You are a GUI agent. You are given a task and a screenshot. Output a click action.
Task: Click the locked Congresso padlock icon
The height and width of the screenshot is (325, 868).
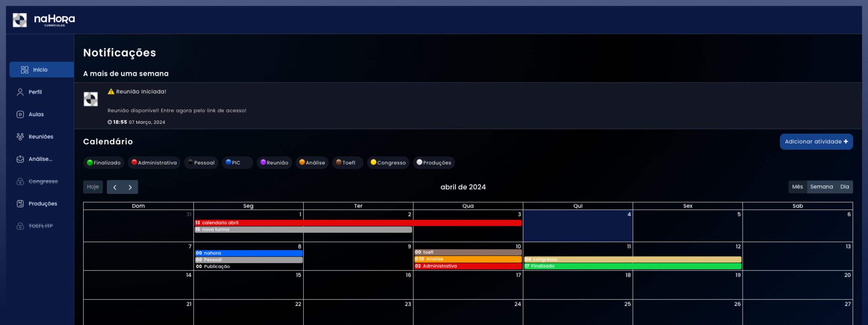tap(20, 181)
